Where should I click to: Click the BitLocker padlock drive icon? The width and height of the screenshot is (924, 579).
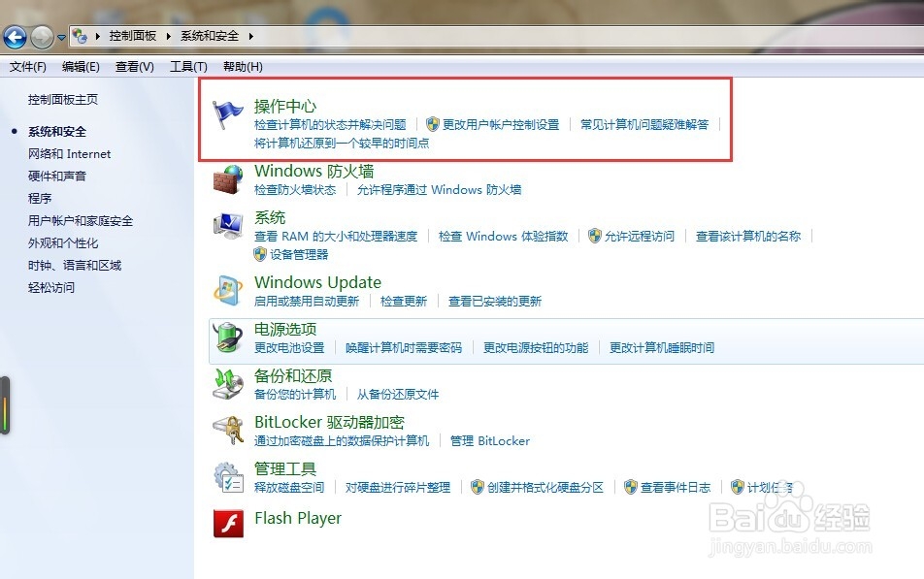pyautogui.click(x=227, y=431)
